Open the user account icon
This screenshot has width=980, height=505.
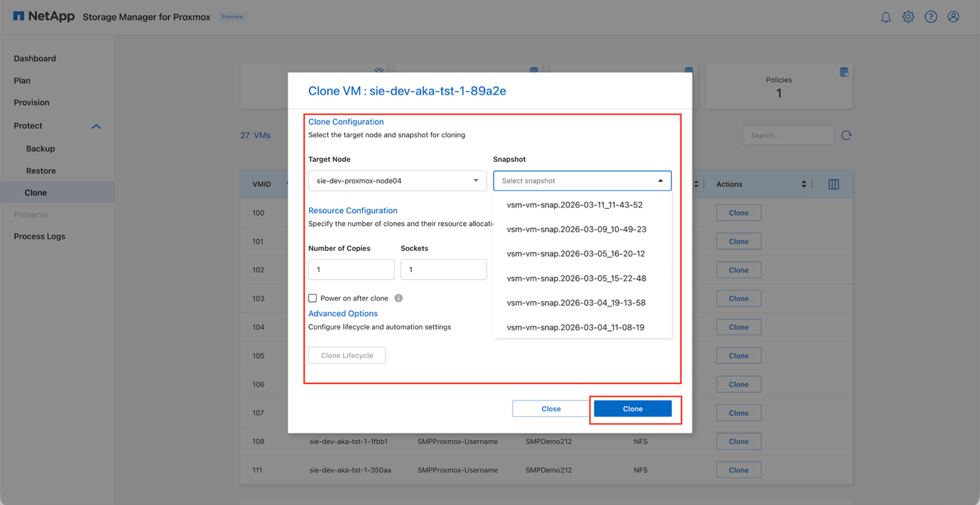point(953,16)
